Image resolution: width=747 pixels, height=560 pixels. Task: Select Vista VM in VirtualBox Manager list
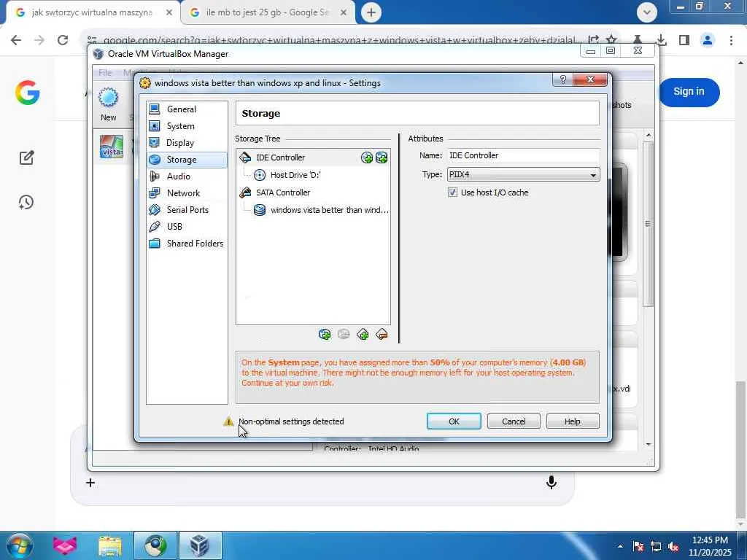(112, 147)
